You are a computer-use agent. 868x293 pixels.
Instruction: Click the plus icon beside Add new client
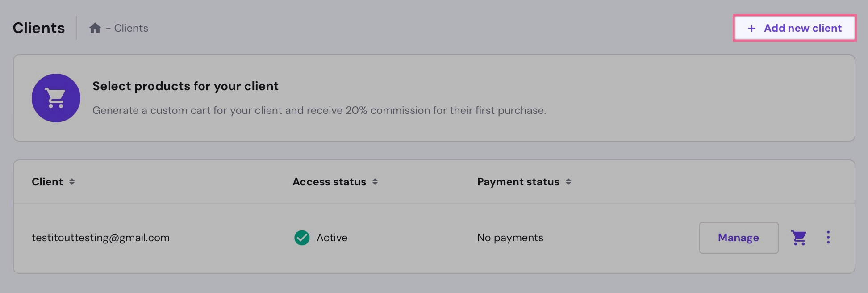point(751,29)
